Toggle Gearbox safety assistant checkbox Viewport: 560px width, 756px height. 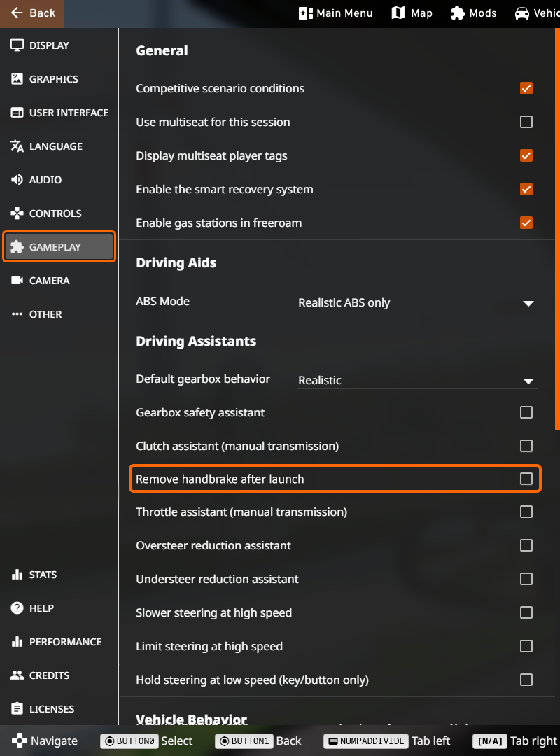click(526, 412)
